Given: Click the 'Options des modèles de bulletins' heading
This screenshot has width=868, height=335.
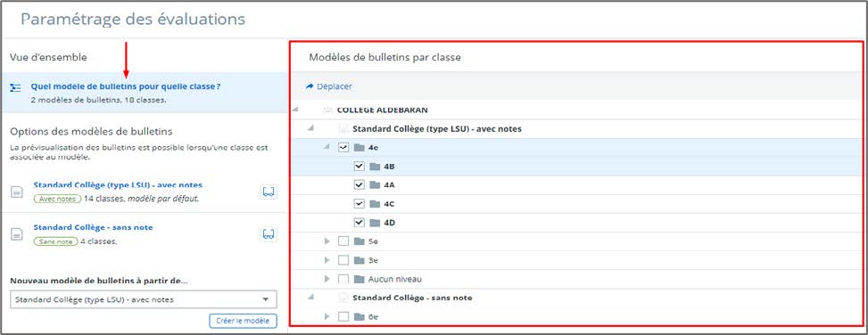Looking at the screenshot, I should pos(91,132).
